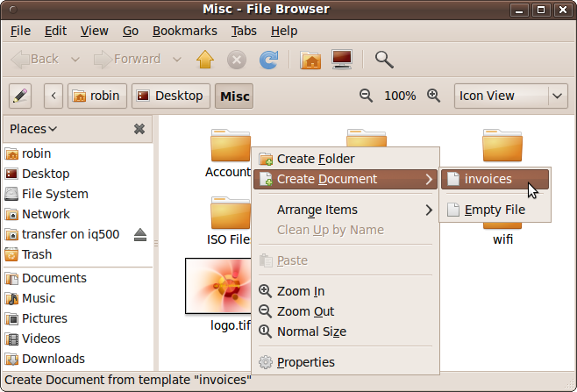577x392 pixels.
Task: Click the window menu button in title bar
Action: (x=13, y=10)
